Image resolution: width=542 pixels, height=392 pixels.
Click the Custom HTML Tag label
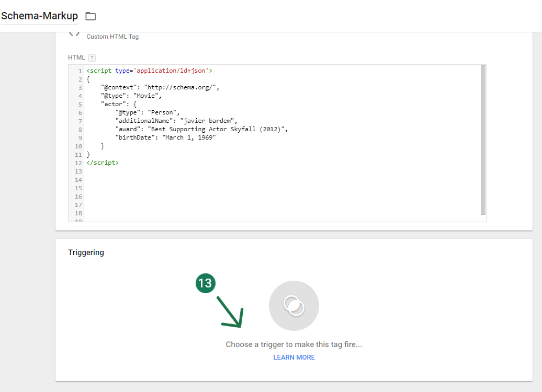pyautogui.click(x=112, y=37)
